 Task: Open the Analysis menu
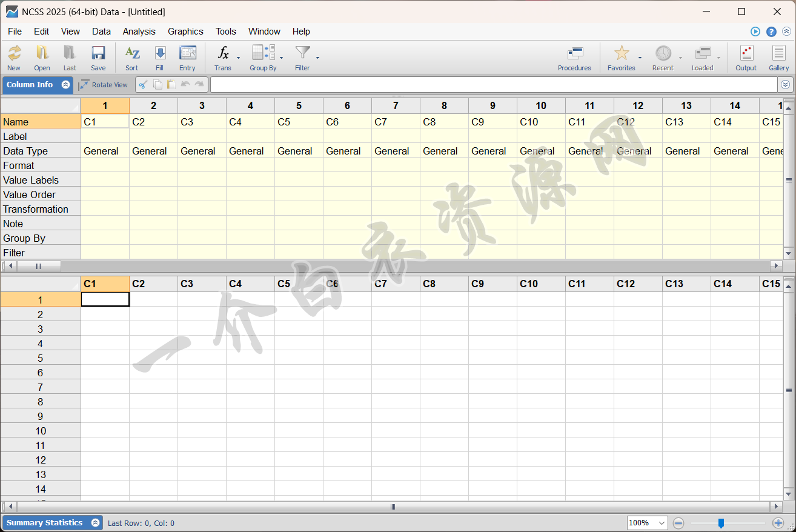(x=139, y=32)
